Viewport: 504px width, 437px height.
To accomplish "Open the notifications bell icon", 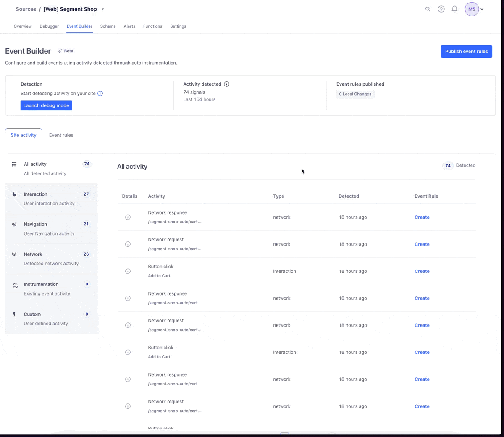I will 454,9.
